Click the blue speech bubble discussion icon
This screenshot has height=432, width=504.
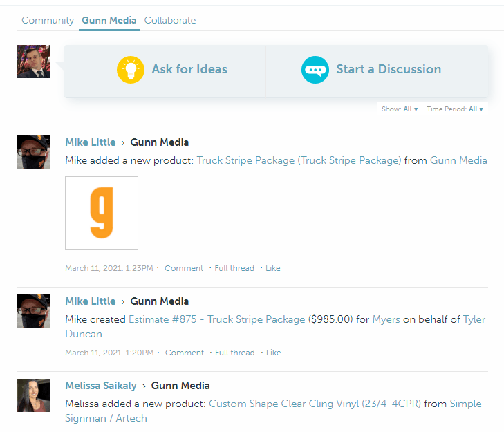pyautogui.click(x=315, y=70)
